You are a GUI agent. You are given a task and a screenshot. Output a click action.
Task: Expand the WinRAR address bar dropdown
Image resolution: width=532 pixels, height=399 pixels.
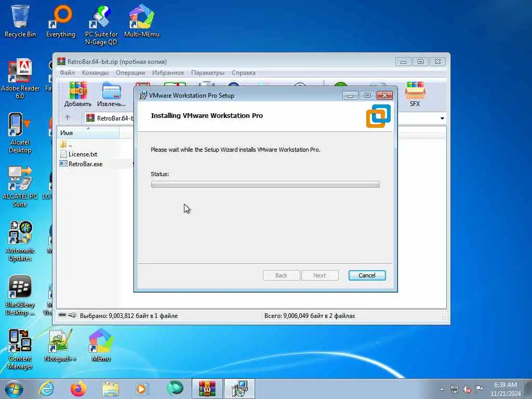coord(442,118)
